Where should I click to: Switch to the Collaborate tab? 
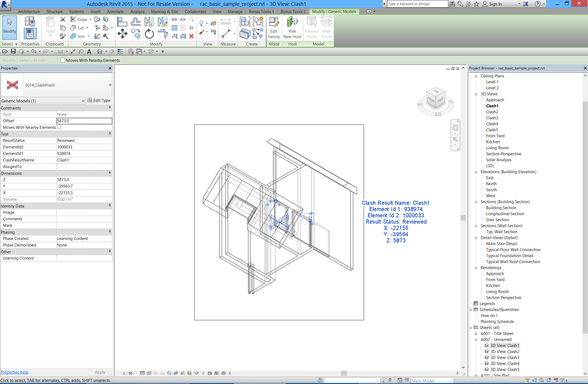pyautogui.click(x=195, y=11)
